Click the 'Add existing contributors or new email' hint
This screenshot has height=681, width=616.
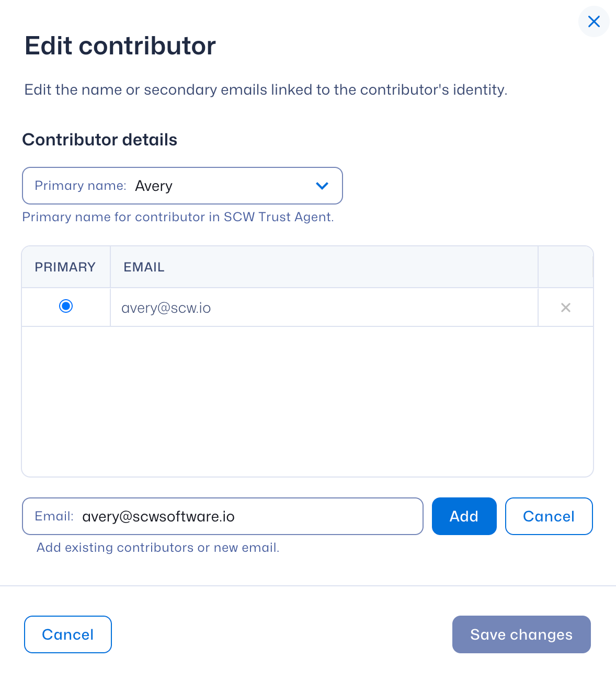click(x=158, y=548)
